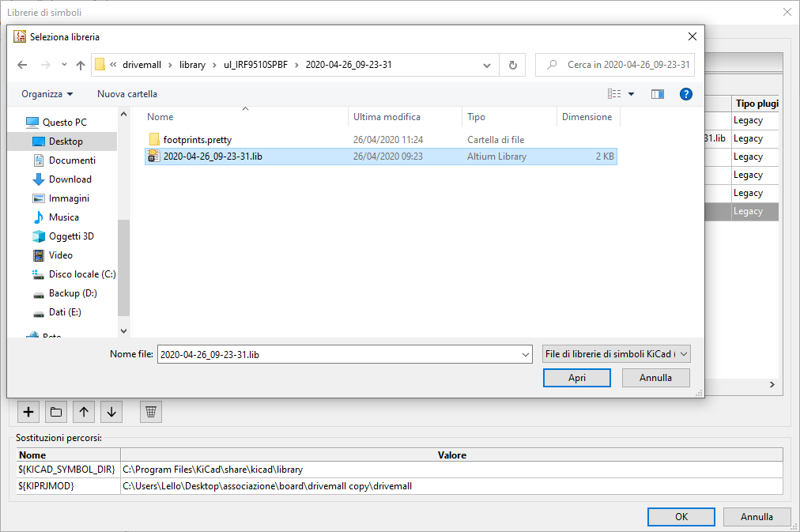Move library up with up arrow
Screen dimensions: 800x532
[84, 412]
